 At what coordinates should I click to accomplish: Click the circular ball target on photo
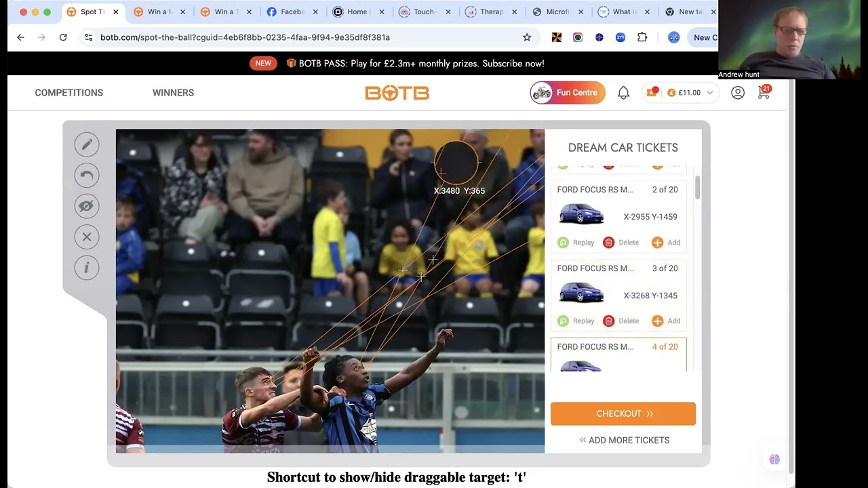(x=456, y=163)
